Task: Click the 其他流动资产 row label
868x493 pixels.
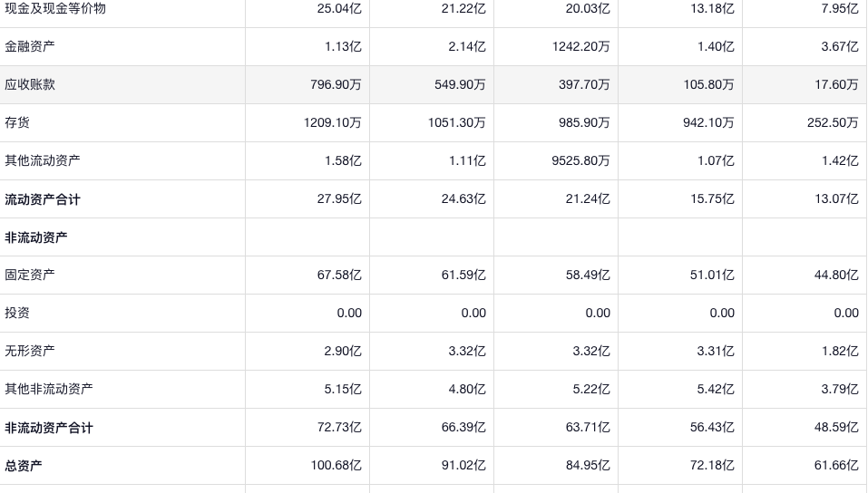Action: pos(43,160)
